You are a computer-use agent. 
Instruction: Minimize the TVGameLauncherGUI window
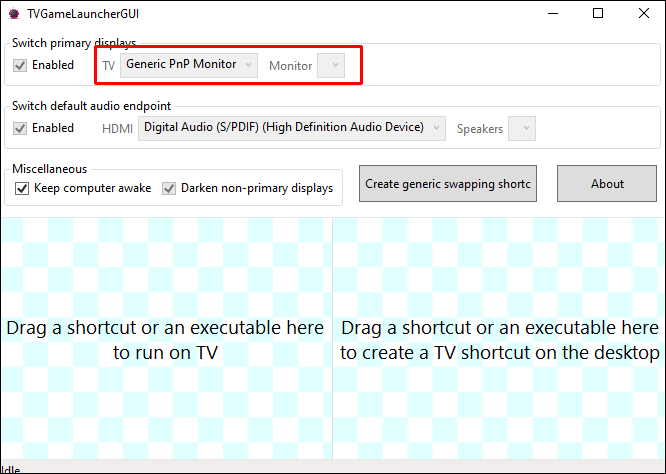tap(553, 14)
